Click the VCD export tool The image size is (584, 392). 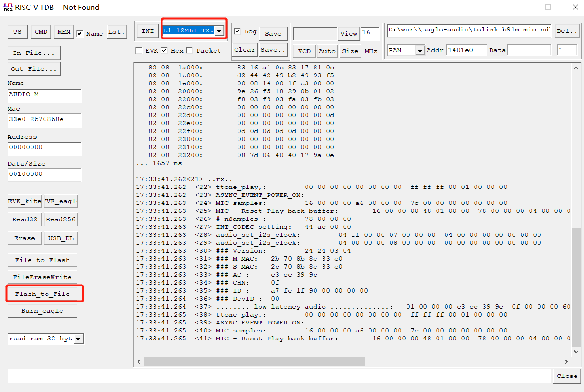(x=304, y=51)
